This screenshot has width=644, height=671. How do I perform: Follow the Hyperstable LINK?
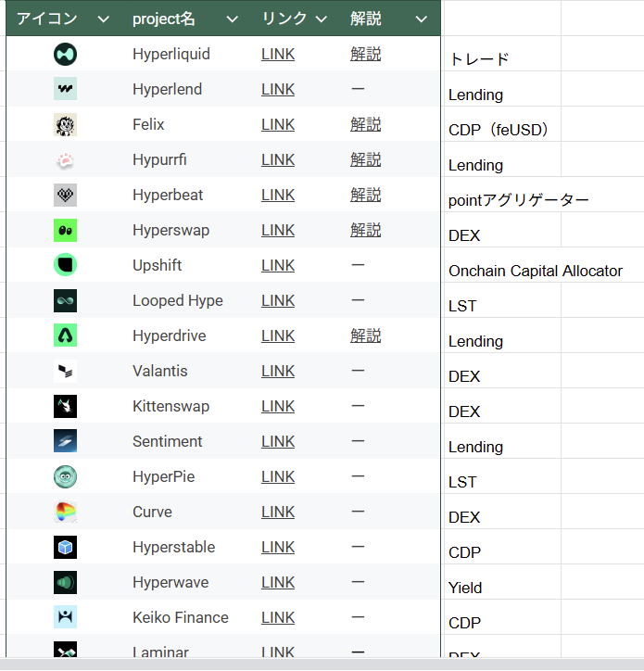pyautogui.click(x=278, y=547)
